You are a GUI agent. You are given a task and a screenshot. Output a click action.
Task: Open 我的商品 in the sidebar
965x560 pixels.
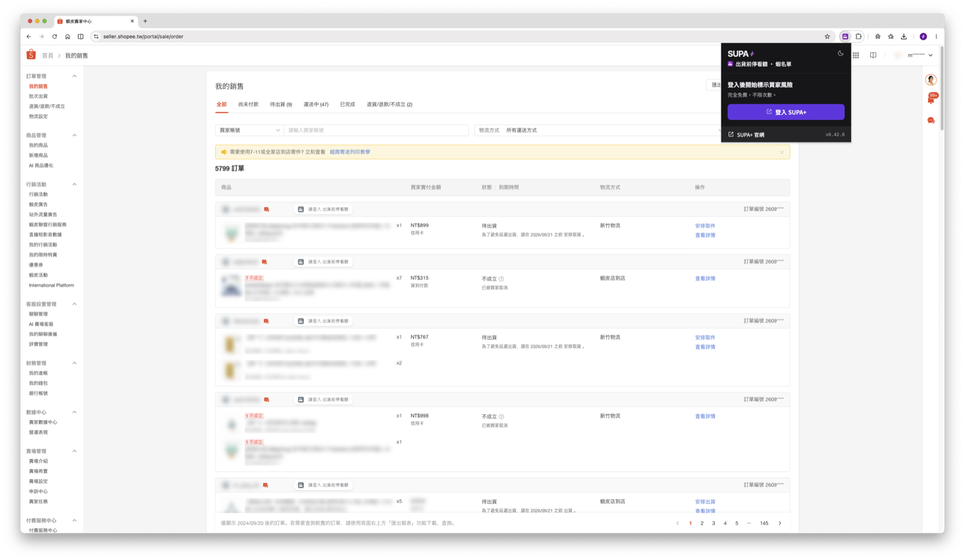[38, 145]
